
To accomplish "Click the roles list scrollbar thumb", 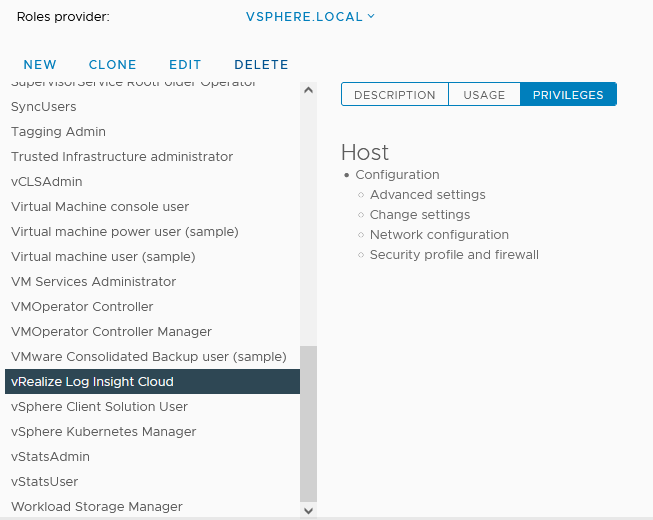I will (x=308, y=424).
